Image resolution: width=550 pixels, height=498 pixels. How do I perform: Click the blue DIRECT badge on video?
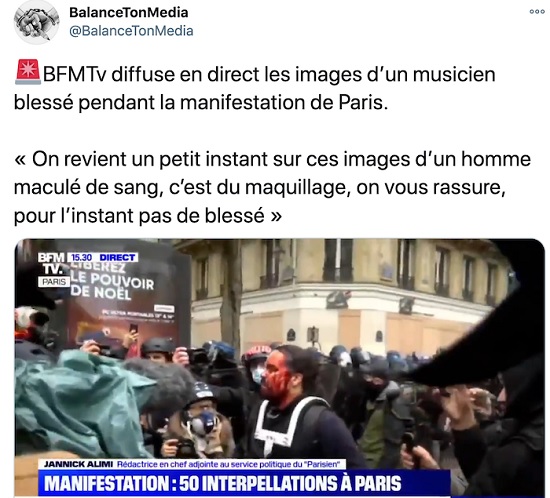[117, 257]
